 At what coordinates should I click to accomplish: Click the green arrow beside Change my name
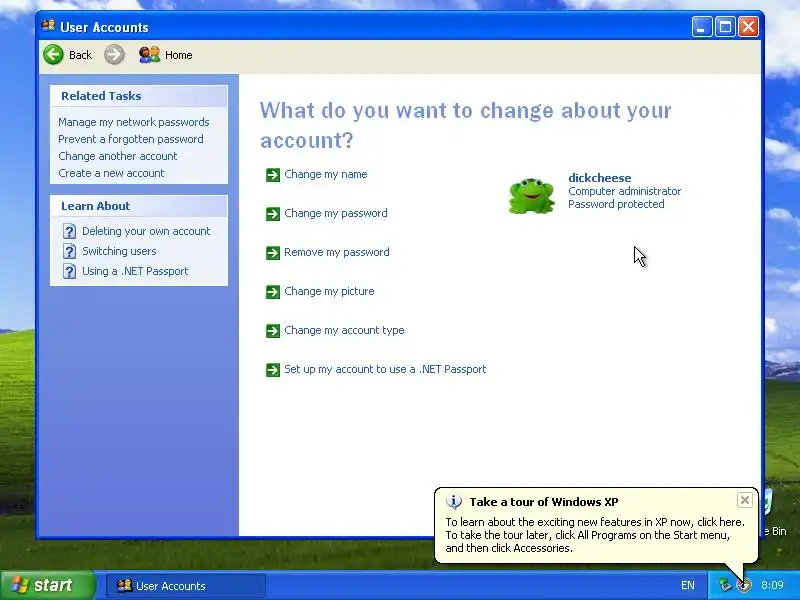tap(273, 175)
